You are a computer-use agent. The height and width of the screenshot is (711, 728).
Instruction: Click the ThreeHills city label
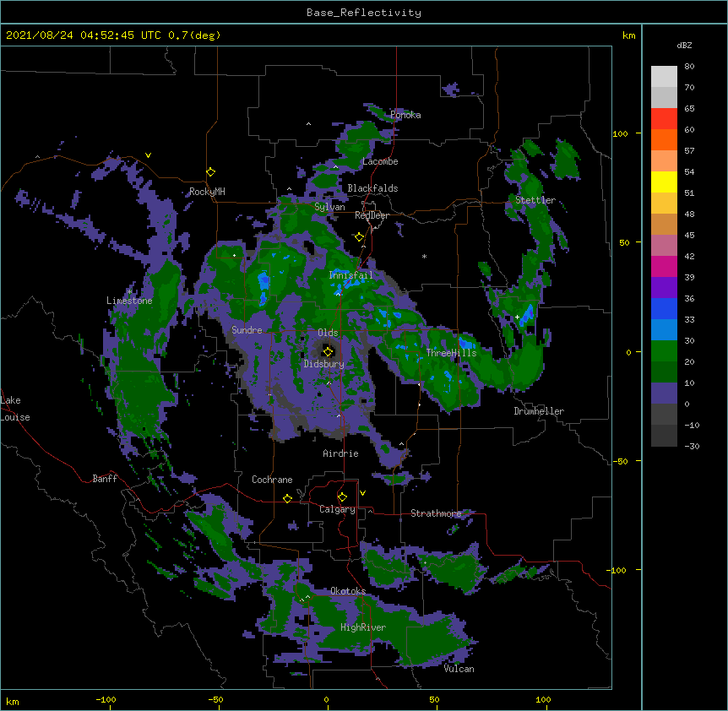(451, 353)
